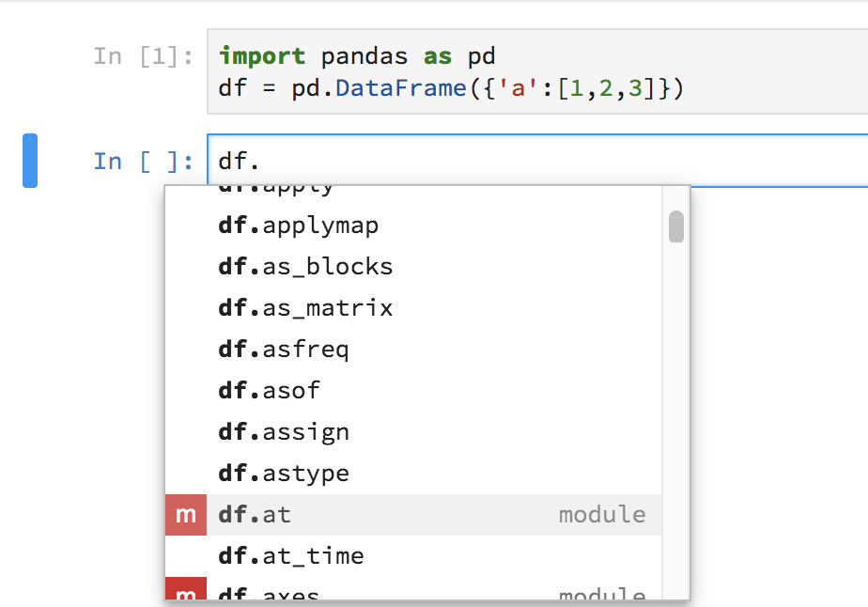Viewport: 868px width, 607px height.
Task: Click the blue selected-cell indicator bar
Action: pyautogui.click(x=30, y=161)
